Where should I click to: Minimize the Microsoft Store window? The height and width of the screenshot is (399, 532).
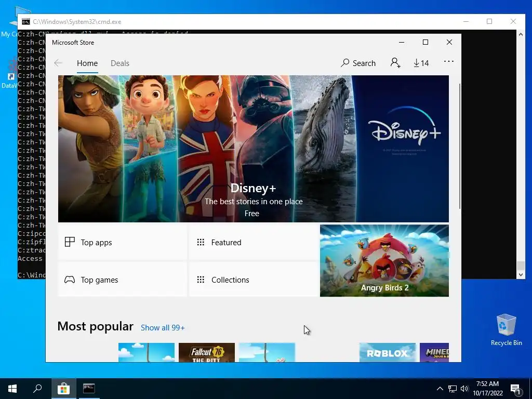coord(402,42)
